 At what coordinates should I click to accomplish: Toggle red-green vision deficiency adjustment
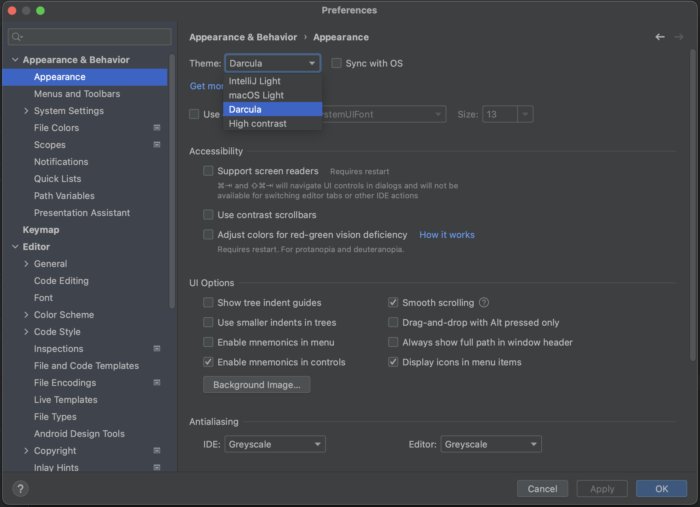click(x=208, y=235)
